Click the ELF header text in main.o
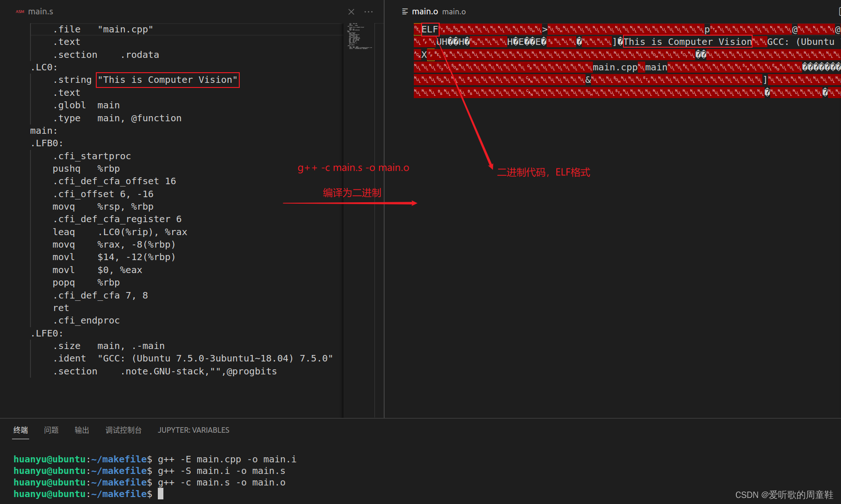This screenshot has height=504, width=841. (430, 29)
